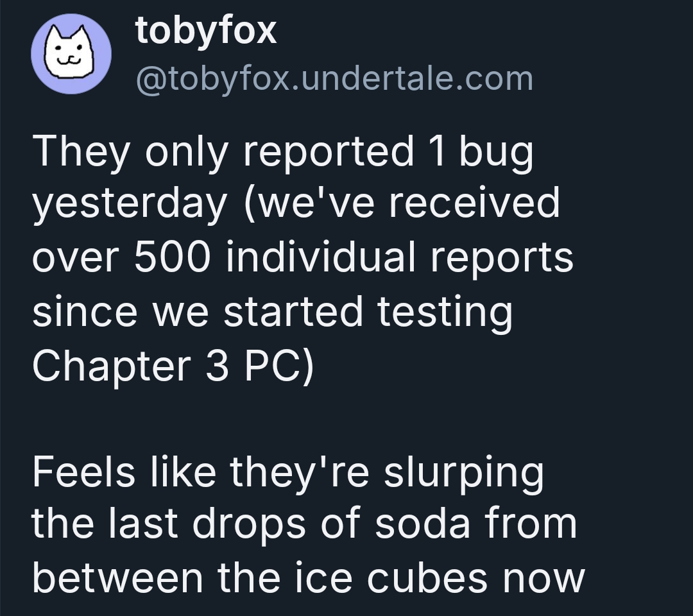Click the blank gap between the two paragraphs

point(309,420)
